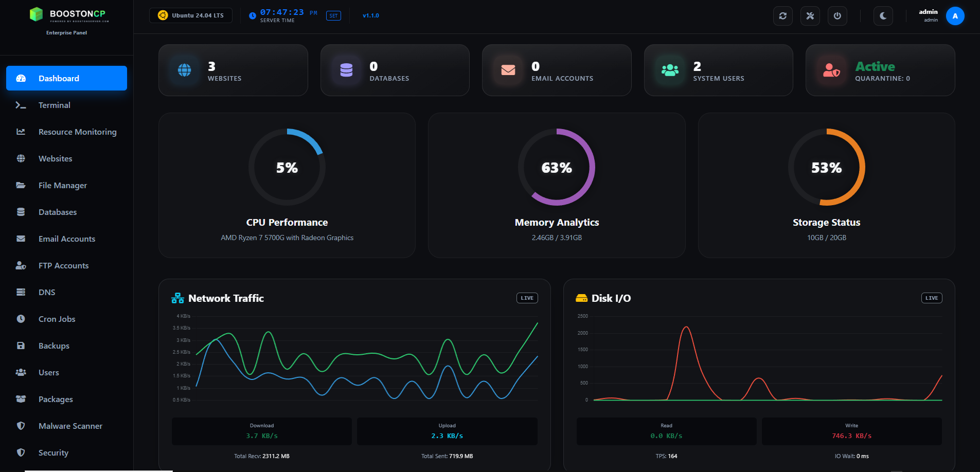Click the Databases sidebar icon
The image size is (980, 472).
[x=21, y=212]
